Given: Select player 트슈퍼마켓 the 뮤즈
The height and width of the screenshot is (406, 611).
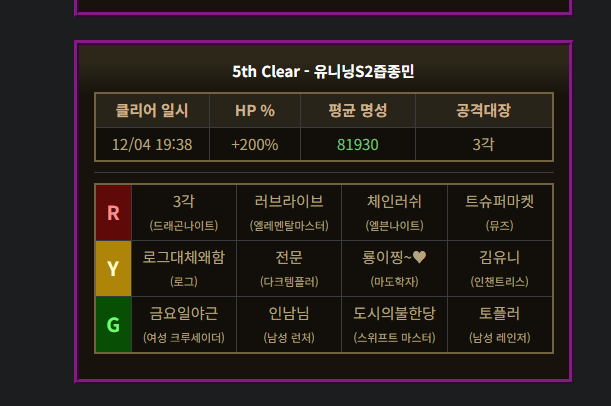Looking at the screenshot, I should tap(499, 202).
